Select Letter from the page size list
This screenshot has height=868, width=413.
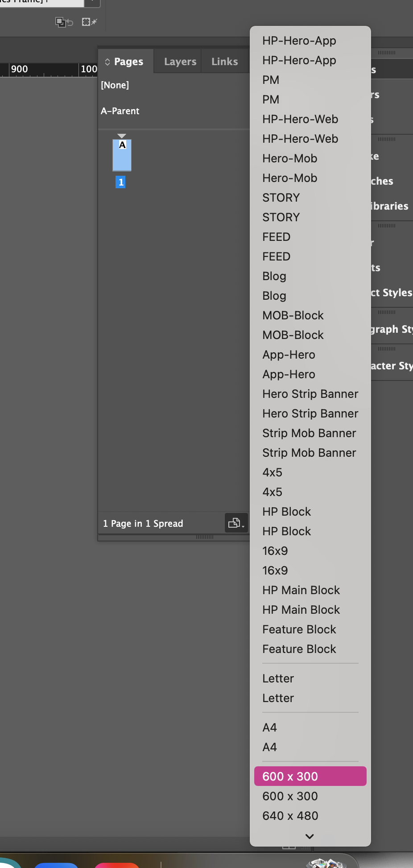click(x=278, y=678)
